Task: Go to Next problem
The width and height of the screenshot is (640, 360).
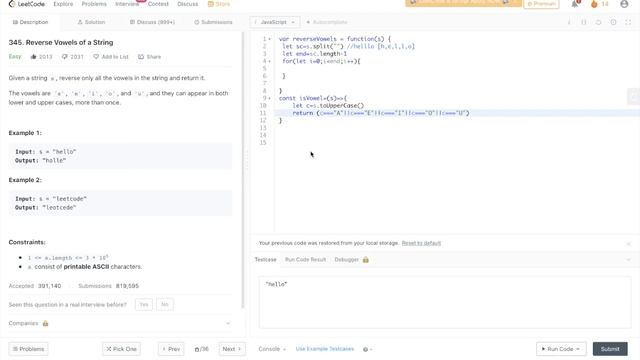Action: [x=232, y=349]
